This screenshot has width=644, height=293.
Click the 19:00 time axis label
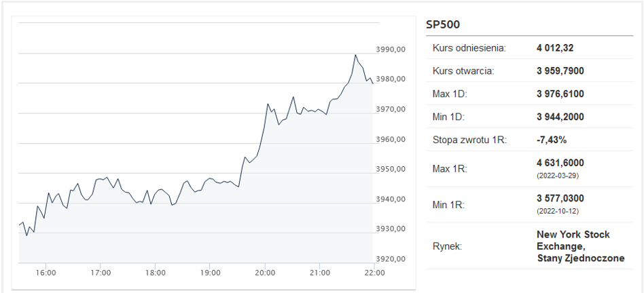(209, 273)
